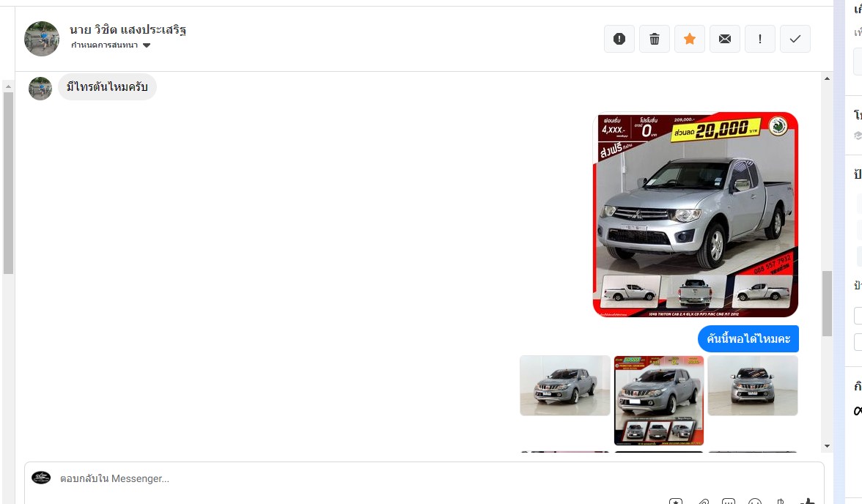Toggle the orange follow-up star icon
The image size is (862, 504).
click(x=689, y=39)
